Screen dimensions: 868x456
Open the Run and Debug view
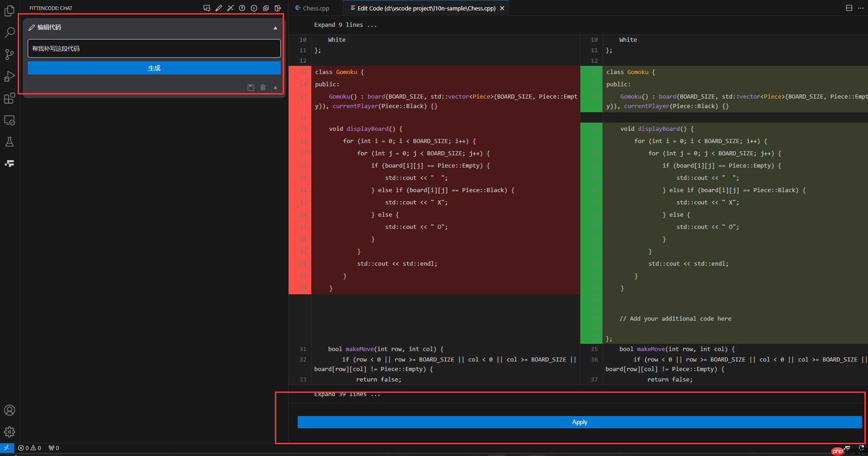point(9,76)
